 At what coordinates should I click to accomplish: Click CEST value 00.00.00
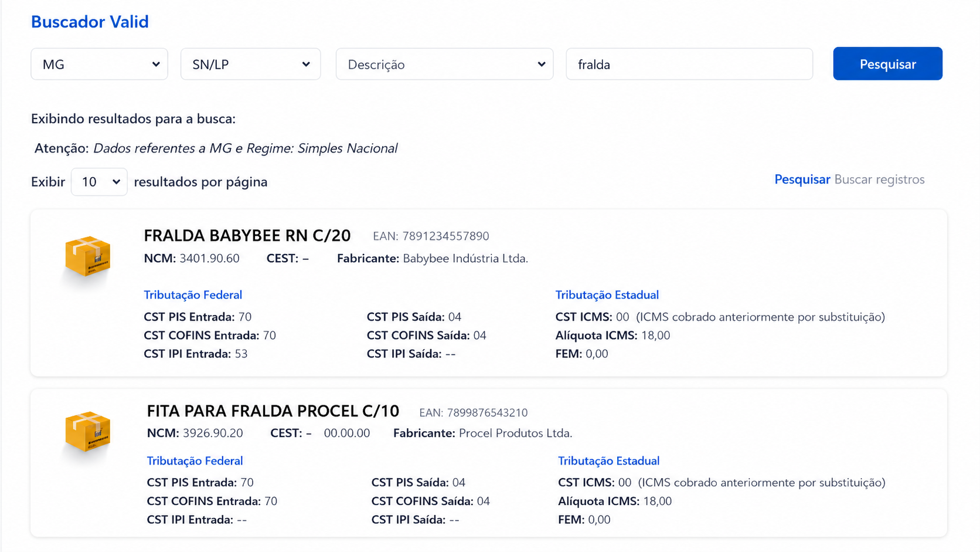pyautogui.click(x=347, y=434)
